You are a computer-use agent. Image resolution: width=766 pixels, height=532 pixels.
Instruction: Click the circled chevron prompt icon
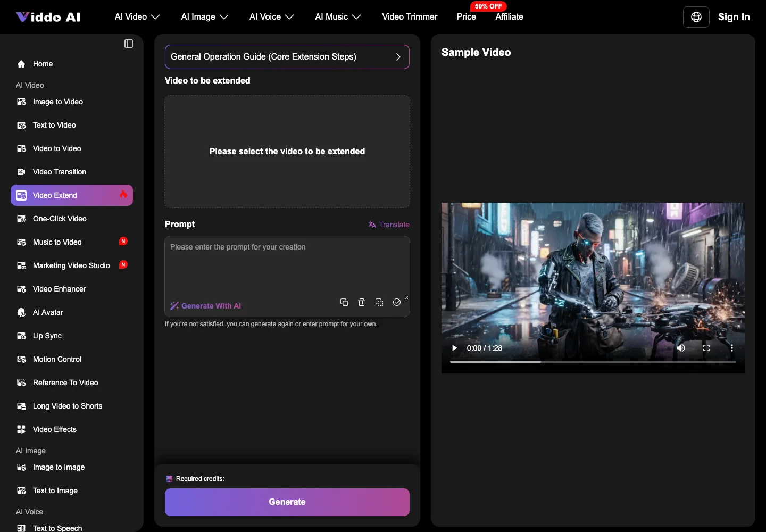(397, 302)
